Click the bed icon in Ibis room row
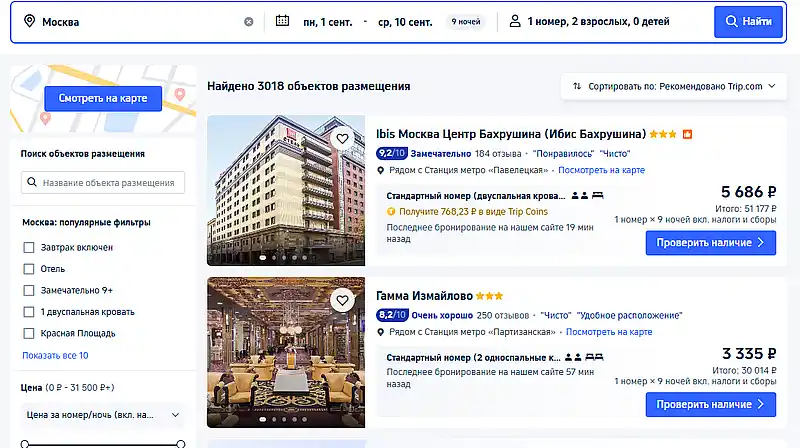Screen dimensions: 800x448 tap(597, 195)
